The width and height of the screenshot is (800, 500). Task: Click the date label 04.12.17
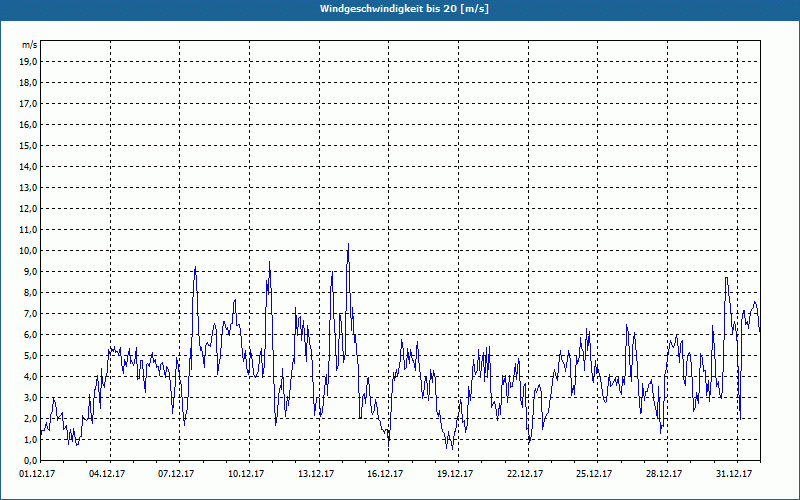[107, 474]
